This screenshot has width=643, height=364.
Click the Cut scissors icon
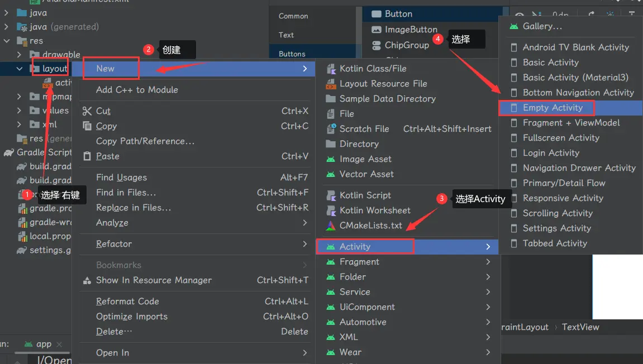(x=87, y=111)
